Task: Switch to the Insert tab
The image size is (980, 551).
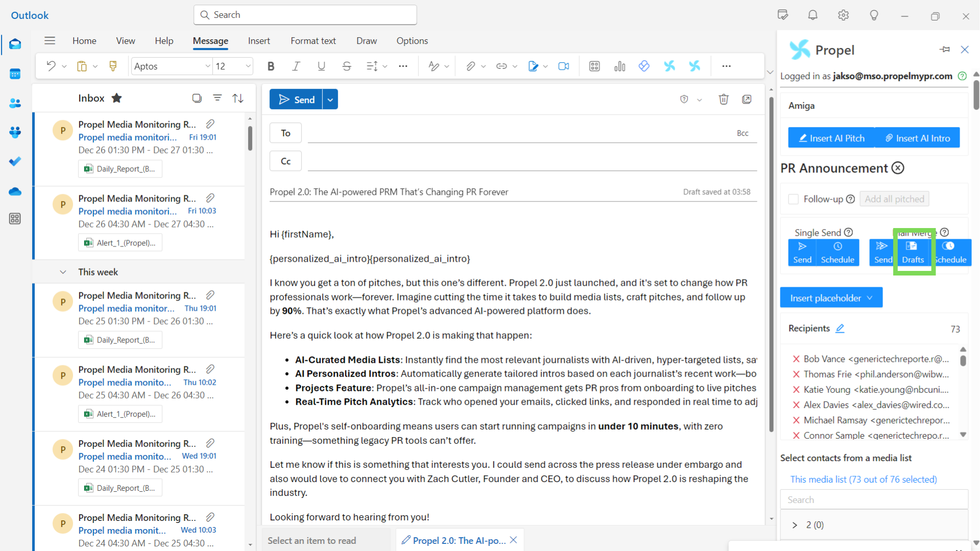Action: (259, 41)
